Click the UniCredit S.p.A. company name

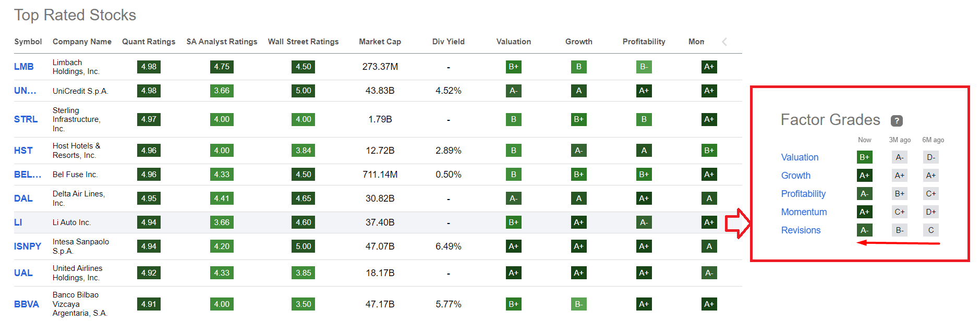tap(80, 91)
